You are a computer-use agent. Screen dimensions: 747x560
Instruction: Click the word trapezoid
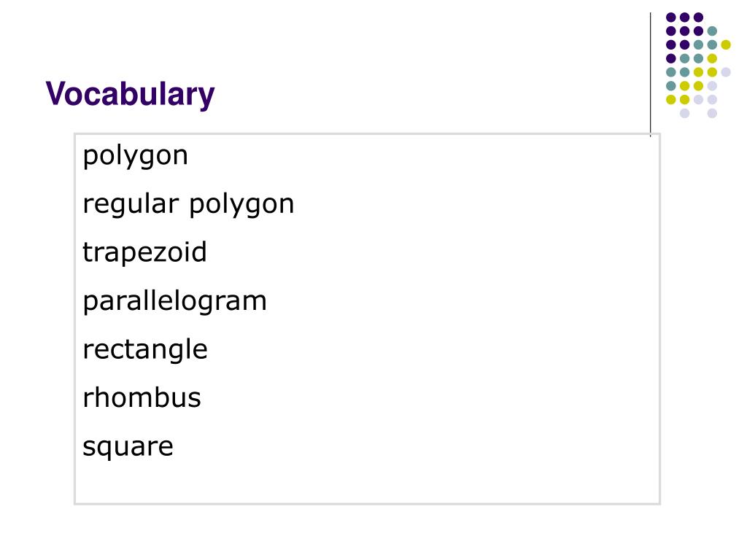(144, 252)
